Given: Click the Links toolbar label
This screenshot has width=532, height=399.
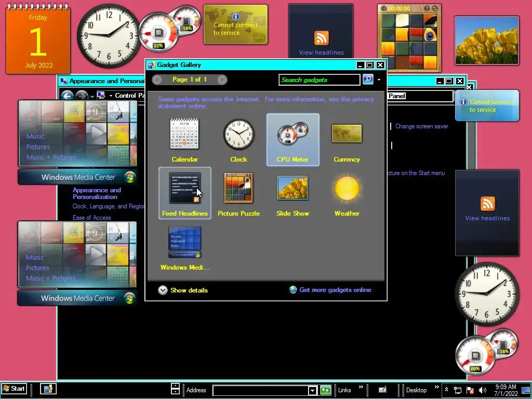Looking at the screenshot, I should [344, 390].
